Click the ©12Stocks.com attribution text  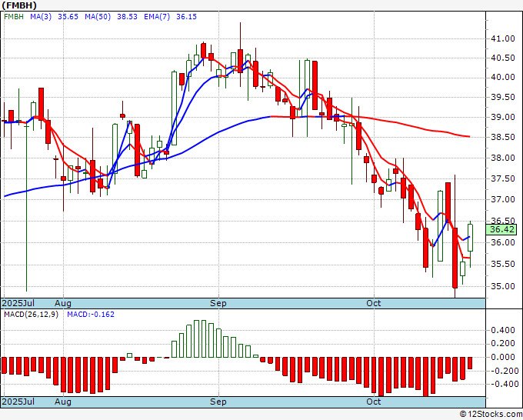[x=491, y=415]
